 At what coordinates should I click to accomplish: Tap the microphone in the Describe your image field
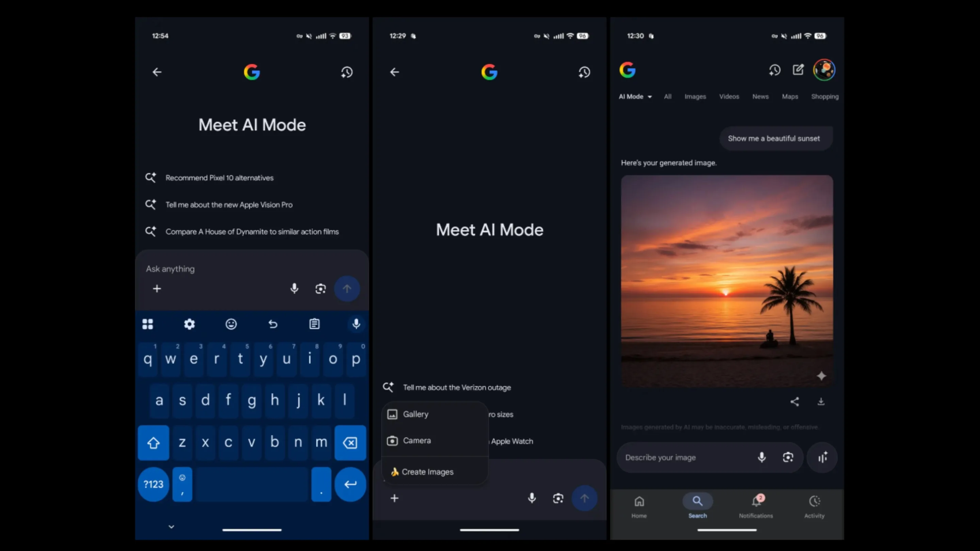click(761, 457)
